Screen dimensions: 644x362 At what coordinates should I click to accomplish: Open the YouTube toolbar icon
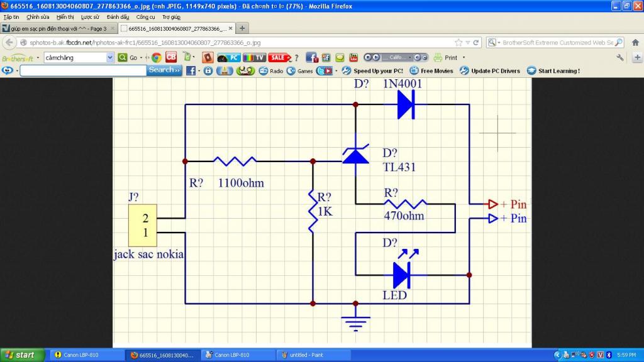click(353, 57)
